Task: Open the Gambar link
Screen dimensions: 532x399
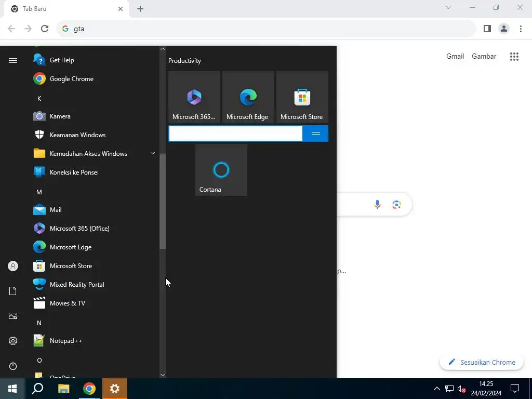Action: [484, 56]
